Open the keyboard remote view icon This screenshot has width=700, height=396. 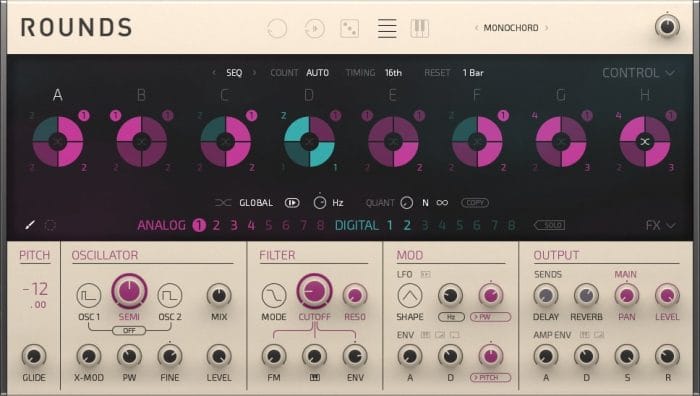tap(420, 28)
